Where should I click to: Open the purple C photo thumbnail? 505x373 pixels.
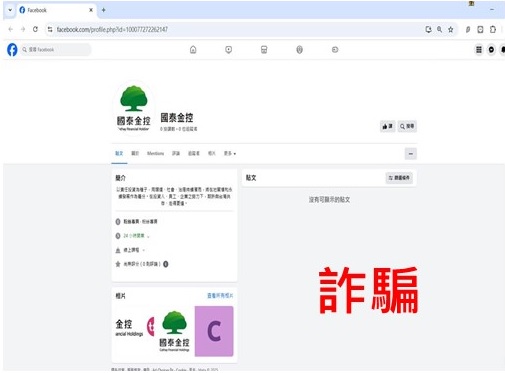point(214,331)
